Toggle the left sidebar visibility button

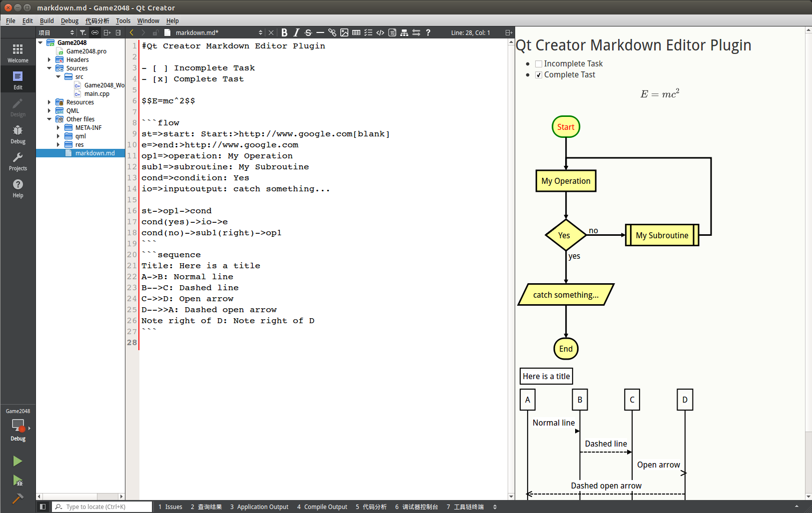point(43,507)
